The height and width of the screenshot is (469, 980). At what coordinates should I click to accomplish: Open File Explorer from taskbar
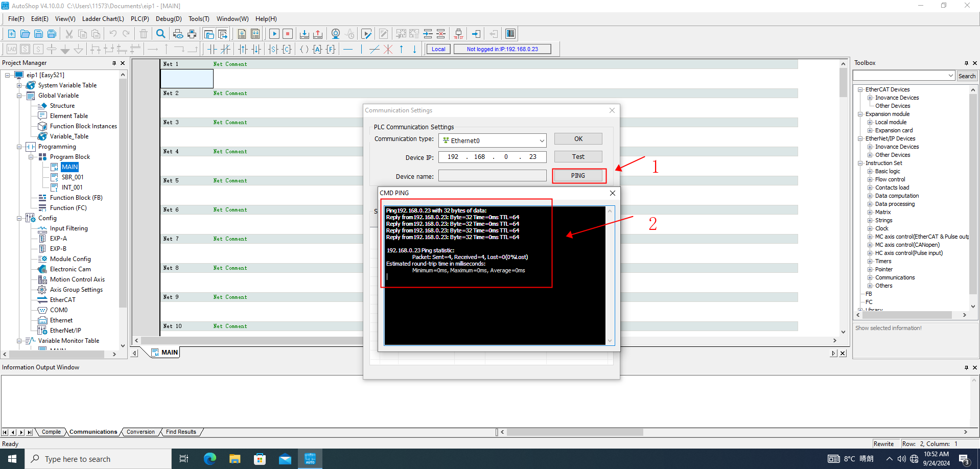[235, 459]
